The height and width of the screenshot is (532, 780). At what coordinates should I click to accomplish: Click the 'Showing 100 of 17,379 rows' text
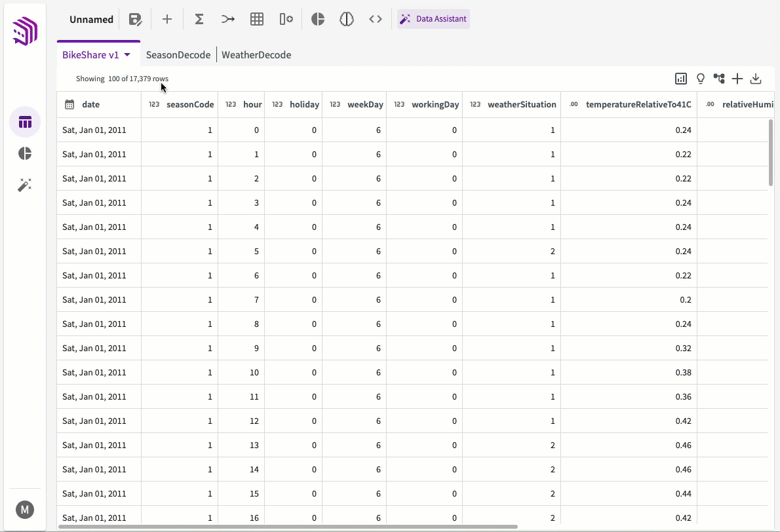tap(122, 79)
